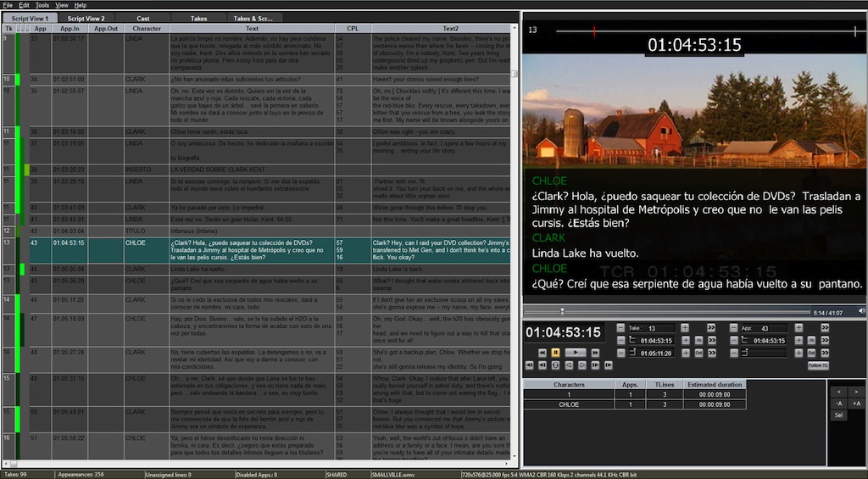Decrease the Take number with minus
868x479 pixels.
[x=620, y=328]
